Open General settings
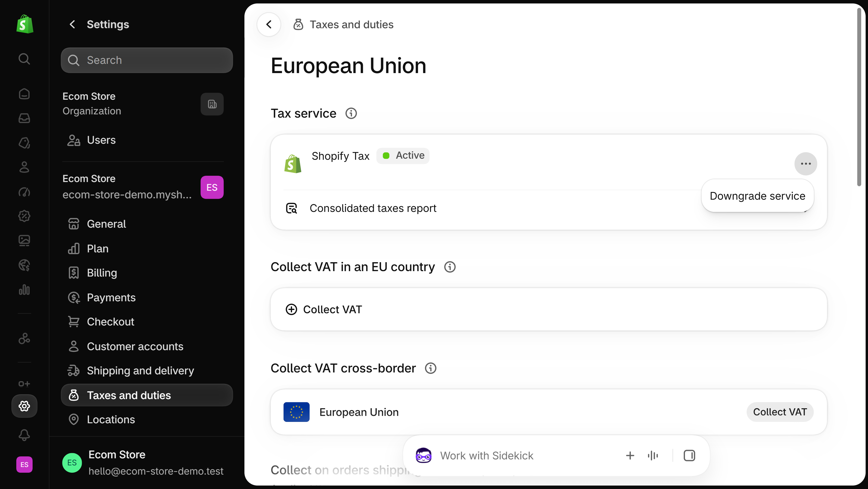This screenshot has width=868, height=489. pyautogui.click(x=147, y=224)
